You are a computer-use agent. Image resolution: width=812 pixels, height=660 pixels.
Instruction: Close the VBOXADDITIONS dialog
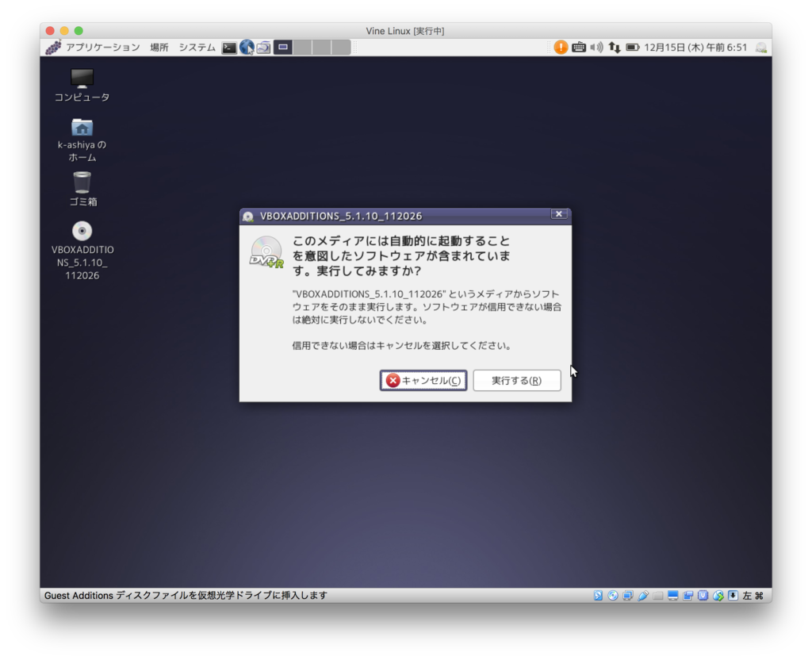click(559, 214)
